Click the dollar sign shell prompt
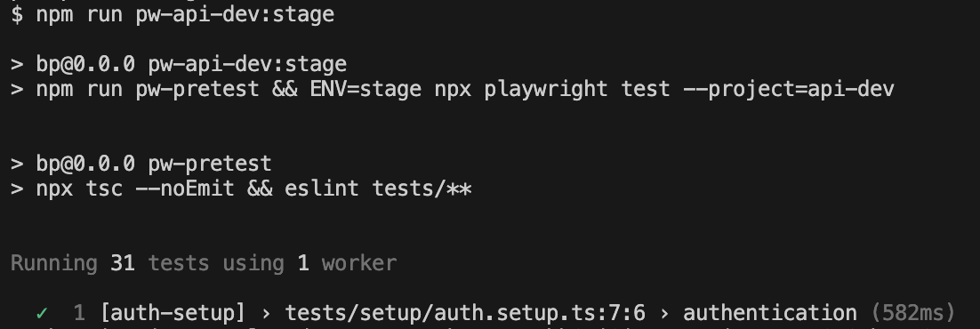This screenshot has height=329, width=980. (17, 13)
